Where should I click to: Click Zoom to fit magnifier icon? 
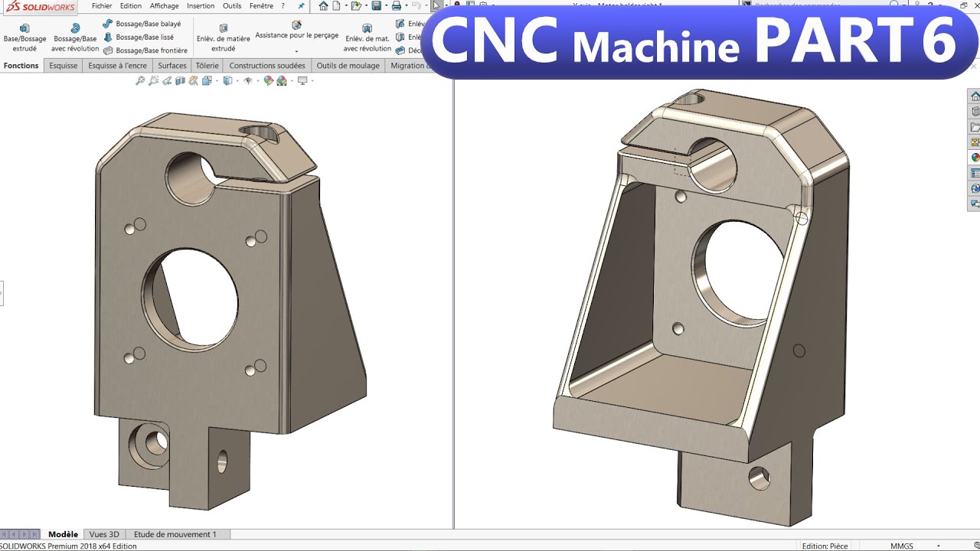[140, 80]
